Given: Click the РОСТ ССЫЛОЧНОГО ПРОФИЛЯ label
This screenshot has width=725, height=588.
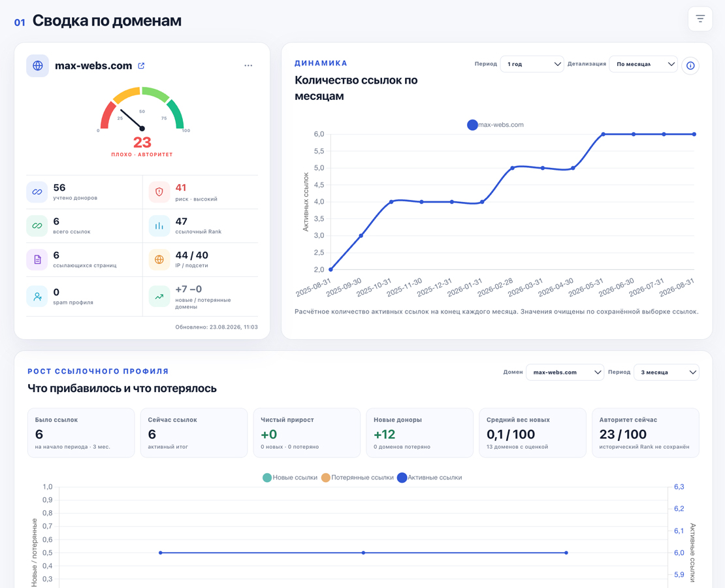Looking at the screenshot, I should [98, 371].
